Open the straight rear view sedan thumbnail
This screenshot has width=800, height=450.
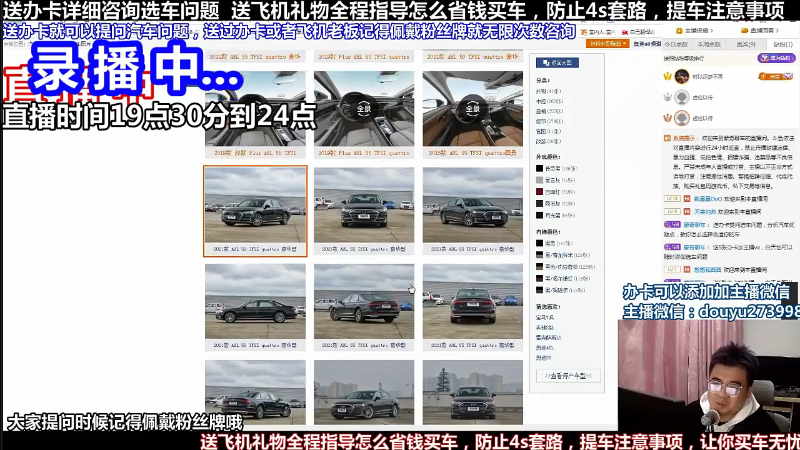coord(472,302)
